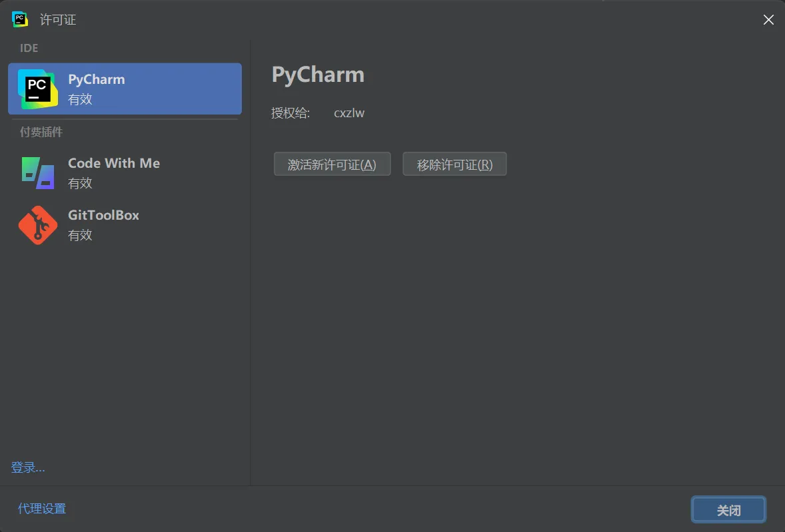Click the 有效 status under Code With Me

click(x=80, y=183)
